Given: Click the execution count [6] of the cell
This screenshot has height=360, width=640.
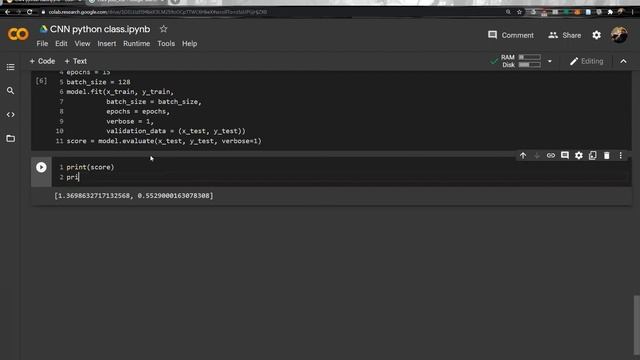Looking at the screenshot, I should tap(41, 81).
